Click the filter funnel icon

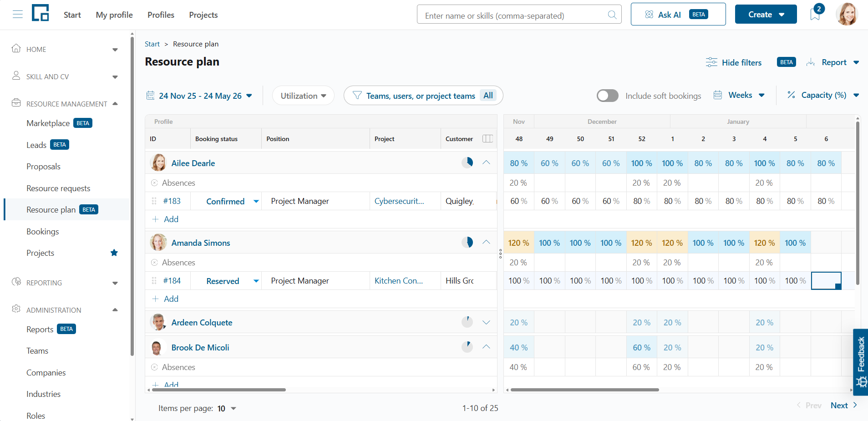click(x=357, y=96)
